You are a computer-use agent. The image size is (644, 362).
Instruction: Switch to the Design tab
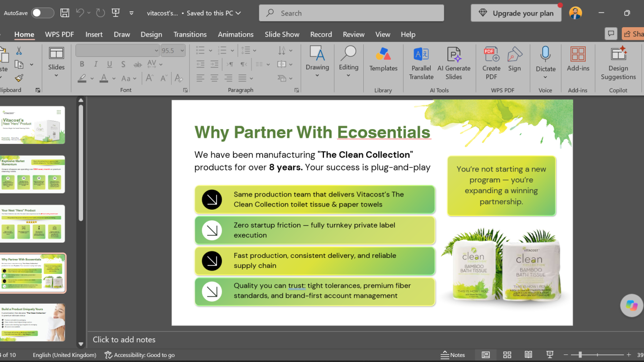151,34
